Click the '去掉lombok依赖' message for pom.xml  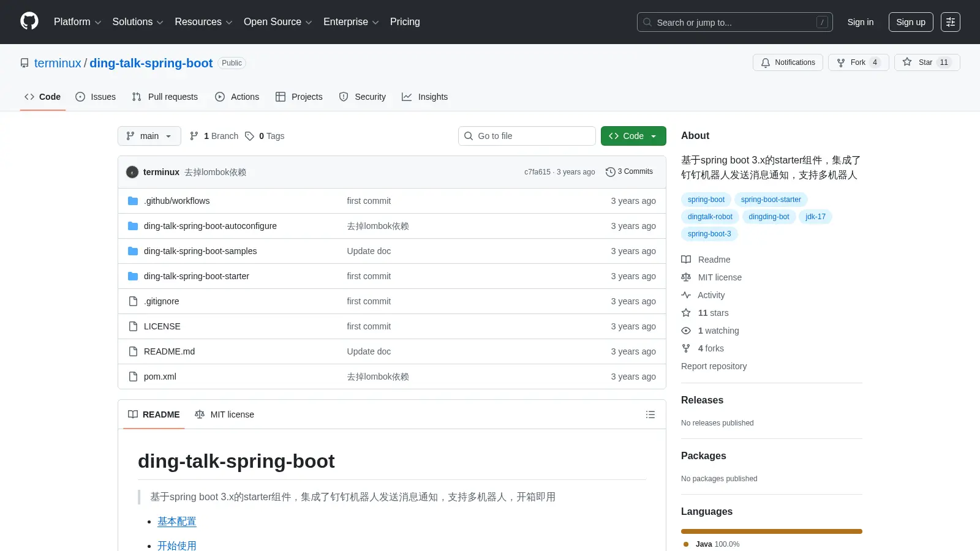[378, 377]
